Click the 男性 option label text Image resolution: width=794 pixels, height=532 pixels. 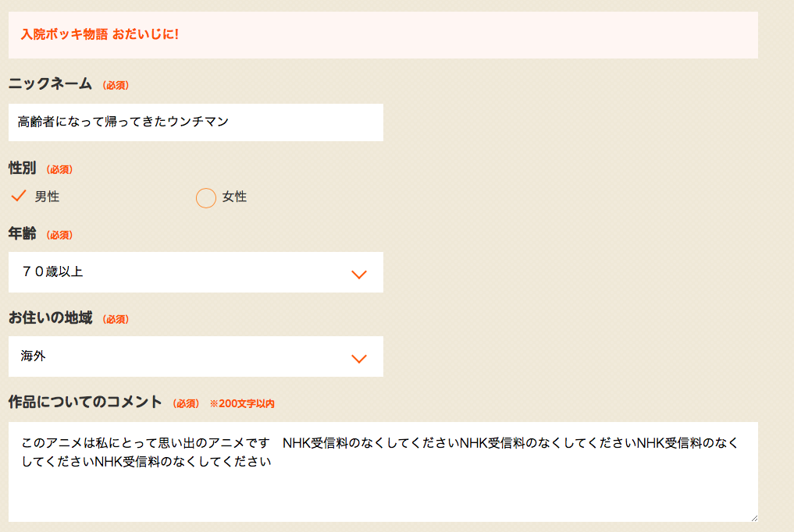(47, 197)
